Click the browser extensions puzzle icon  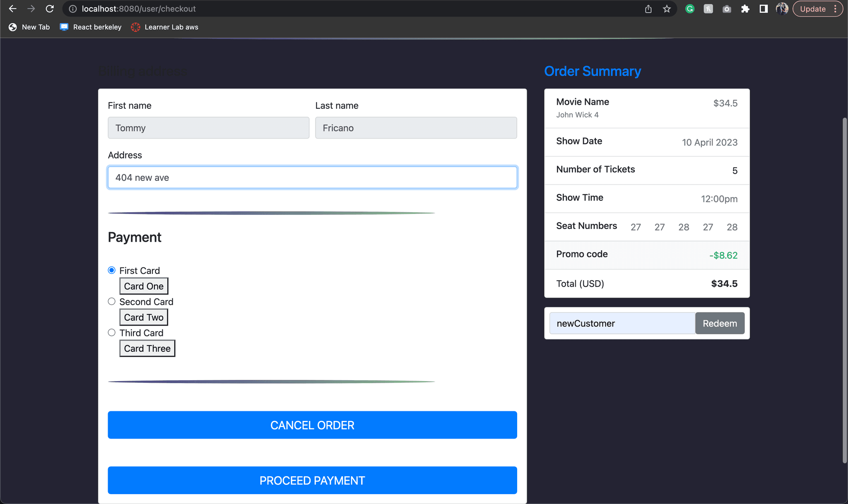[x=746, y=8]
